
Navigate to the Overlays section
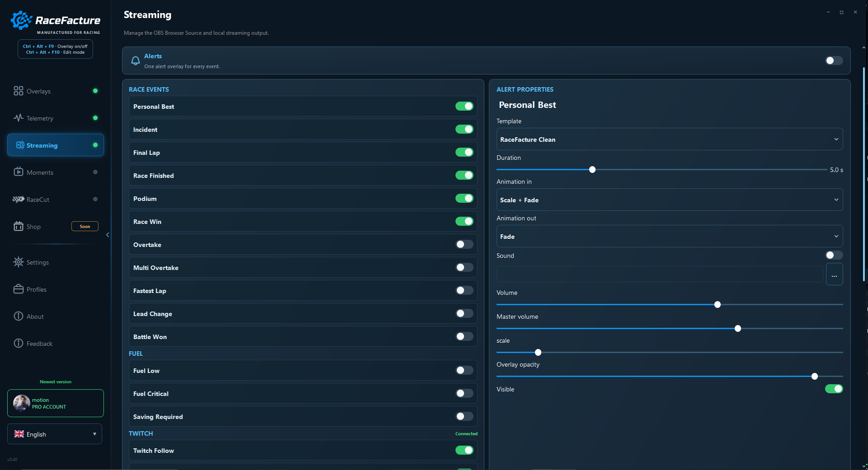(56, 91)
